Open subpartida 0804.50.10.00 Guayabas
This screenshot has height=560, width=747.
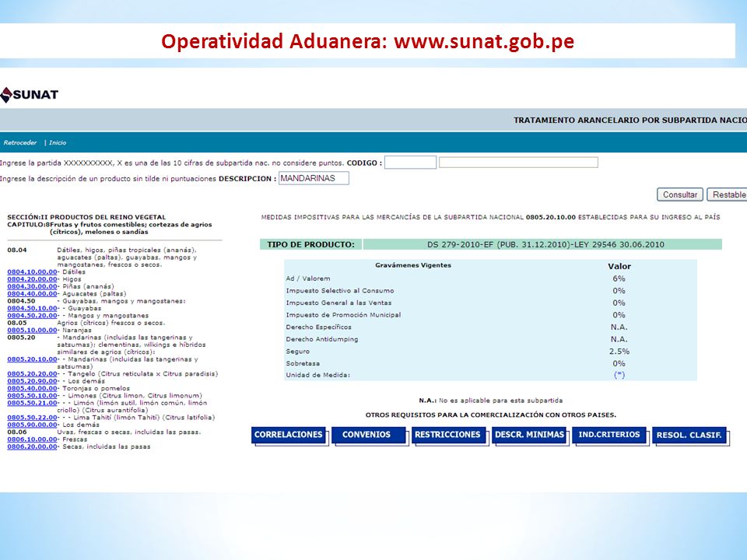click(x=32, y=308)
